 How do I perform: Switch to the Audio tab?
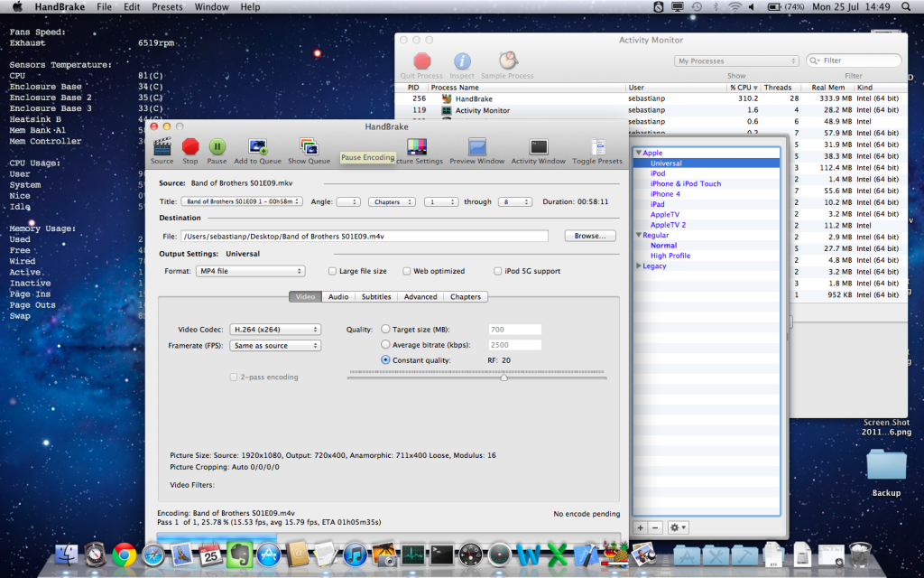[x=338, y=296]
